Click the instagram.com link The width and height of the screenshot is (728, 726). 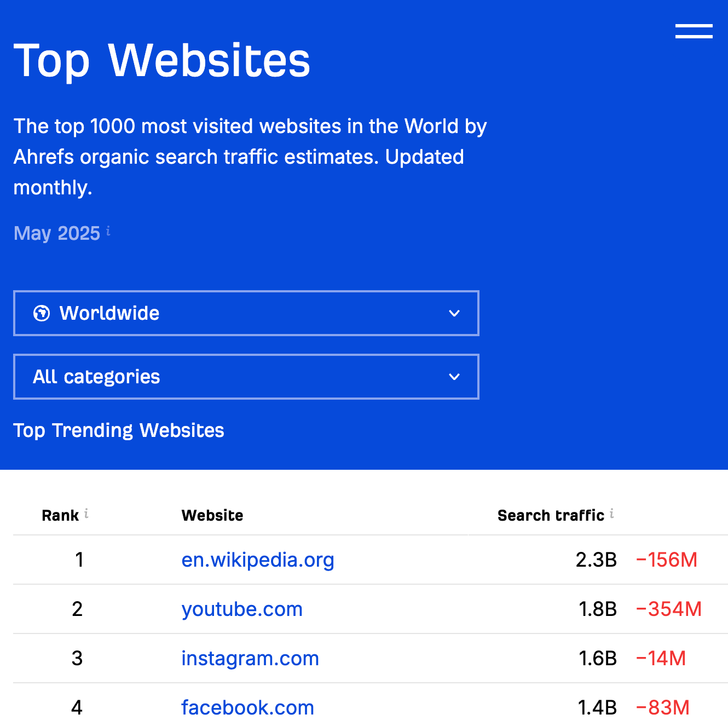[x=250, y=658]
